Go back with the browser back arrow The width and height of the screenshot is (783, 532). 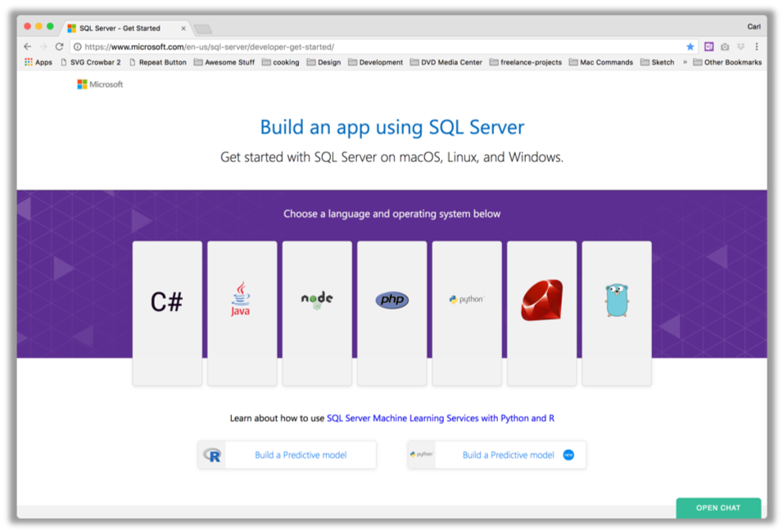click(28, 47)
